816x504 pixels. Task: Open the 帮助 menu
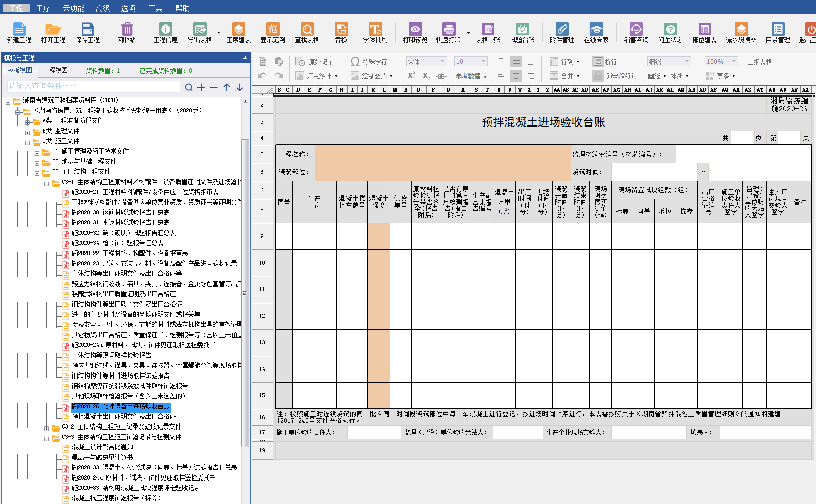182,8
